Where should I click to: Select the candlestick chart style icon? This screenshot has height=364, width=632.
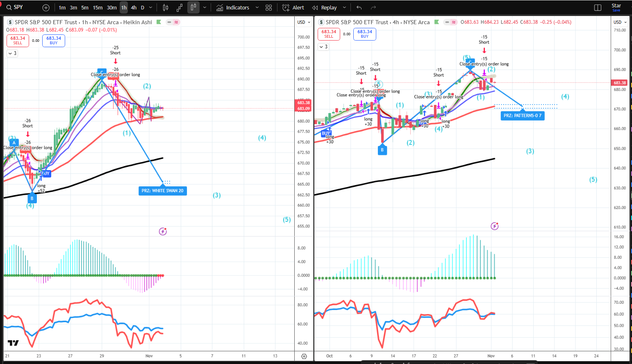tap(166, 8)
